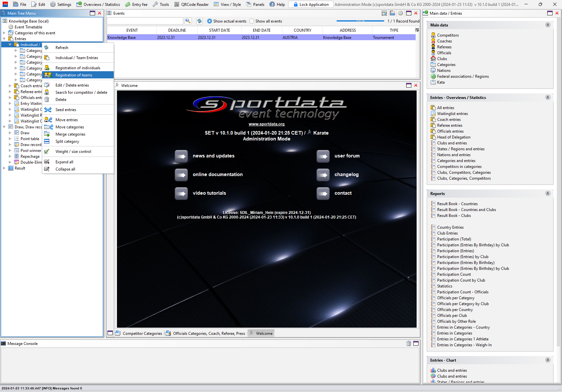Click the online documentation arrow button
The image size is (562, 392).
coord(181,175)
